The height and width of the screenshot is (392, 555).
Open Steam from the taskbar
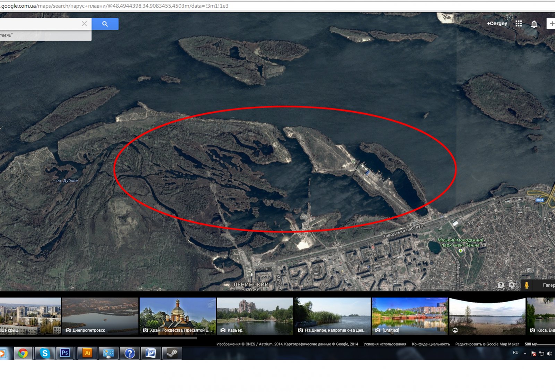(x=172, y=353)
